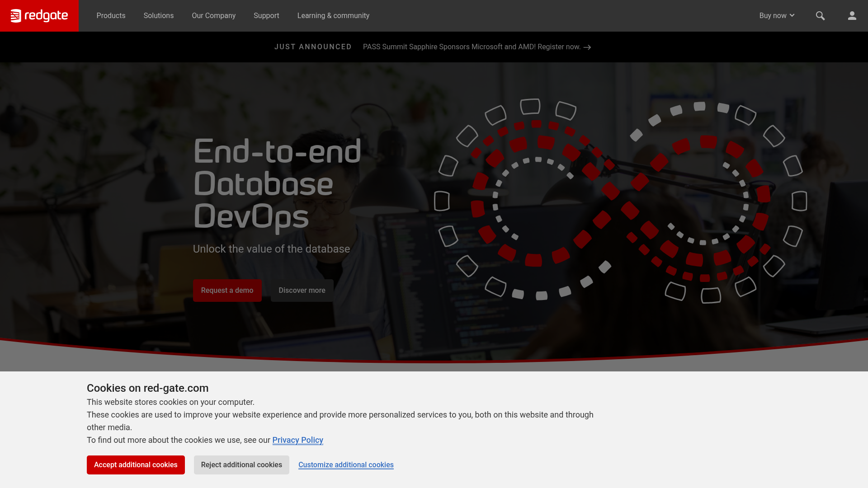This screenshot has width=868, height=488.
Task: Open the Products menu
Action: point(111,15)
